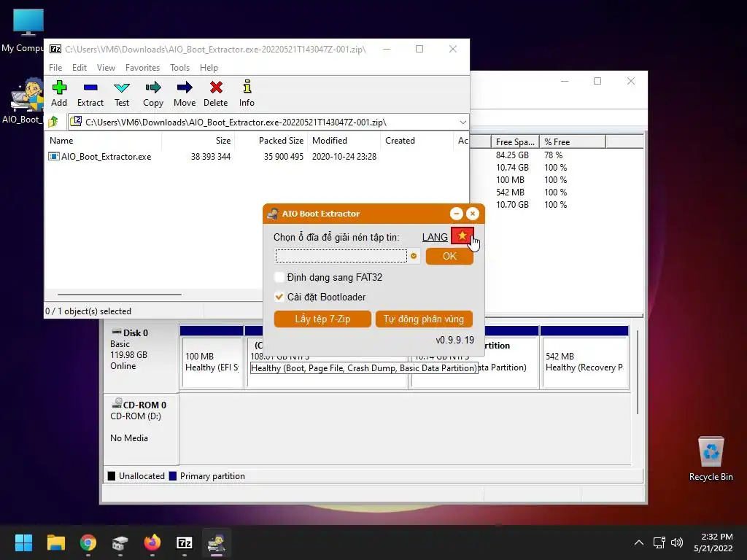Viewport: 747px width, 560px height.
Task: Uncheck the Cài đặt Bootloader checkbox
Action: click(x=279, y=297)
